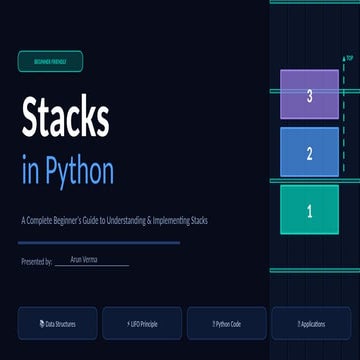Select the purple stack block numbered 3
The width and height of the screenshot is (360, 360).
pyautogui.click(x=310, y=94)
